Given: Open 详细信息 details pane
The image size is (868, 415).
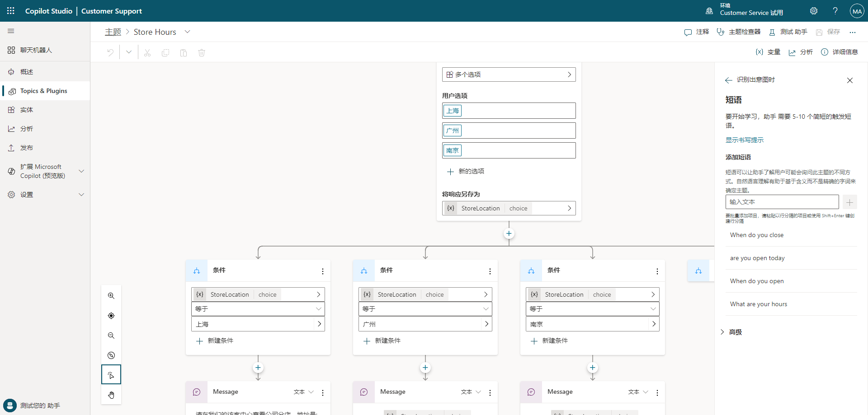Looking at the screenshot, I should 840,52.
